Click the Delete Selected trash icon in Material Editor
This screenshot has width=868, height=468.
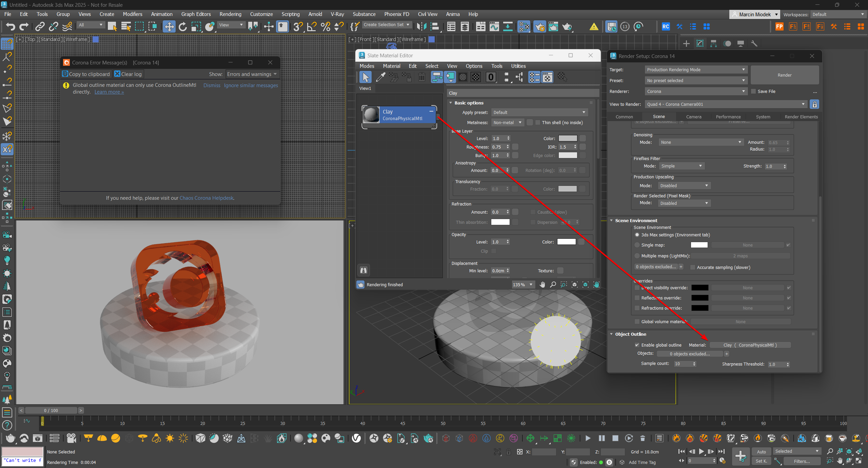coord(421,77)
